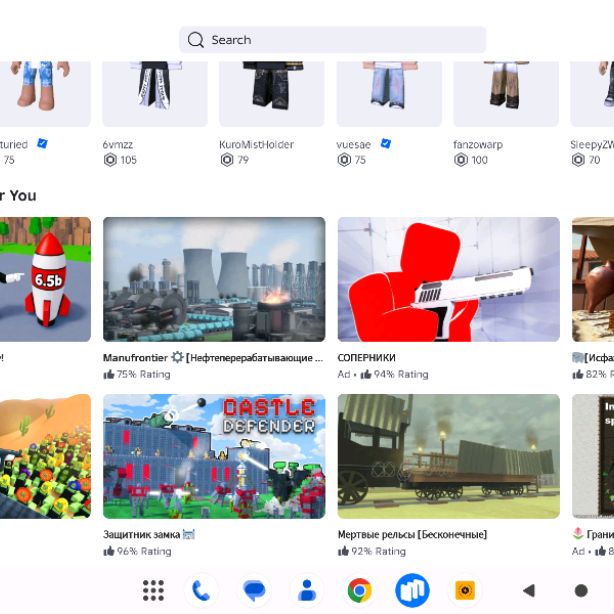Click the verified badge next to turied
614x614 pixels.
[42, 144]
